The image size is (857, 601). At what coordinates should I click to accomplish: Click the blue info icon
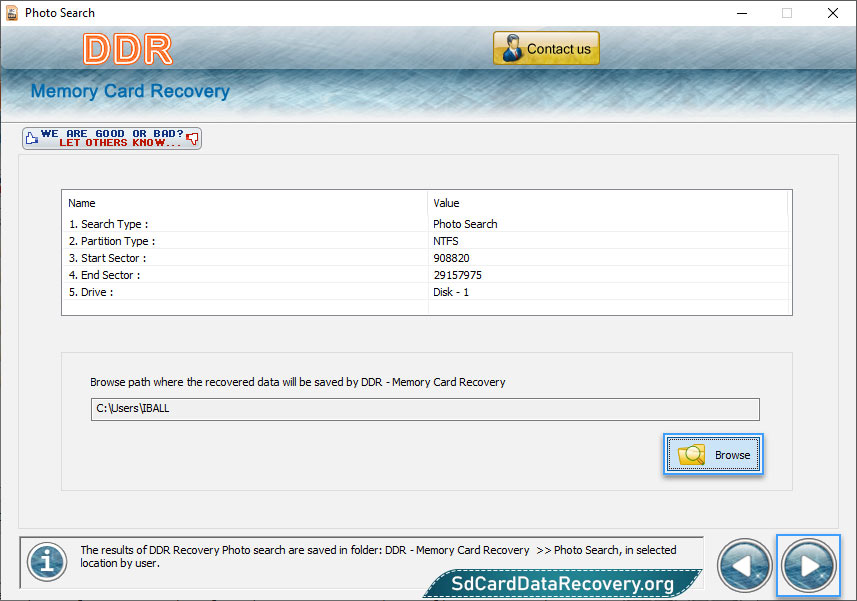(x=47, y=562)
